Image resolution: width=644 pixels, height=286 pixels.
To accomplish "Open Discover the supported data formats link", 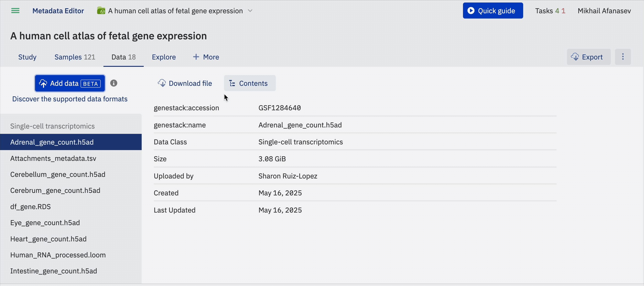I will point(70,99).
